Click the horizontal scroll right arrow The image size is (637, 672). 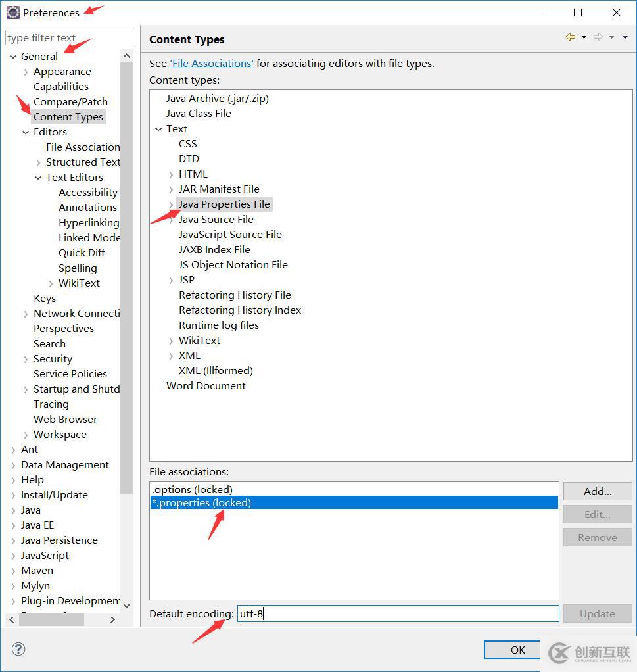point(112,619)
